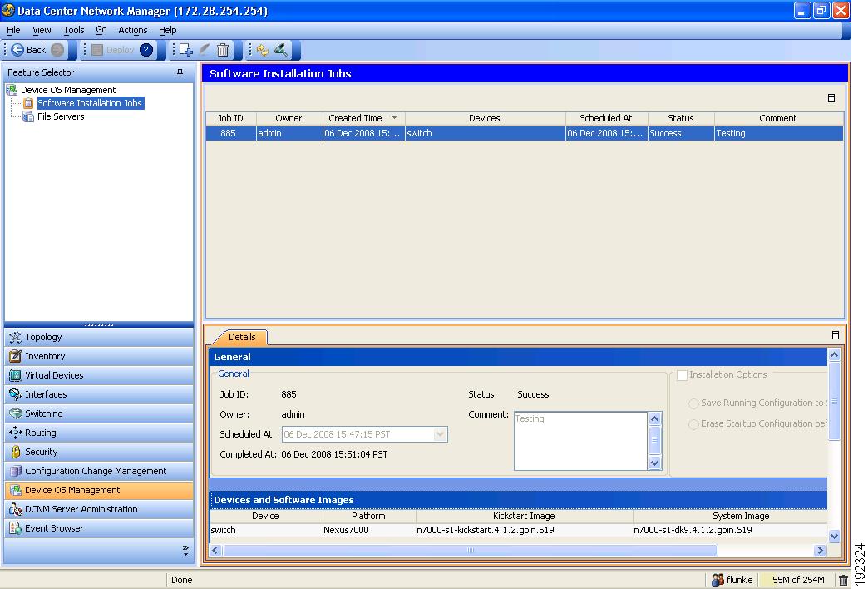This screenshot has height=589, width=868.
Task: Open the Event Browser drawer
Action: 99,528
